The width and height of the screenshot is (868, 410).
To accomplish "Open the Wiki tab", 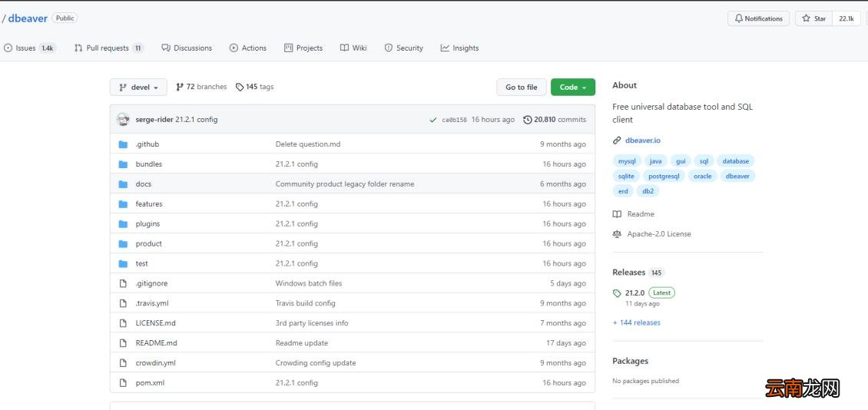I will (354, 48).
